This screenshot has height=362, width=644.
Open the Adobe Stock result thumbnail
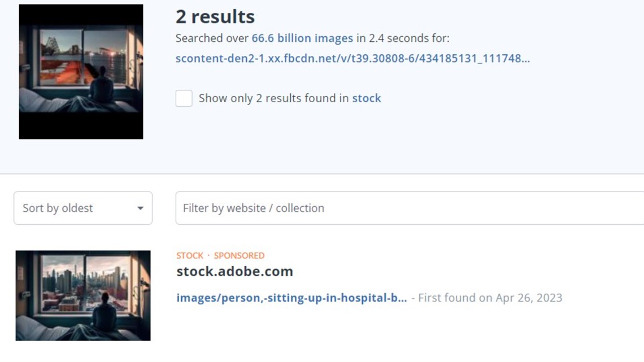pos(83,295)
